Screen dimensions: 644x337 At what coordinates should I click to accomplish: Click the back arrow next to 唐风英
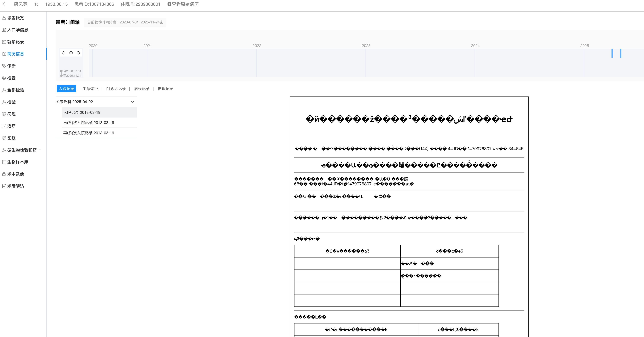(x=4, y=4)
